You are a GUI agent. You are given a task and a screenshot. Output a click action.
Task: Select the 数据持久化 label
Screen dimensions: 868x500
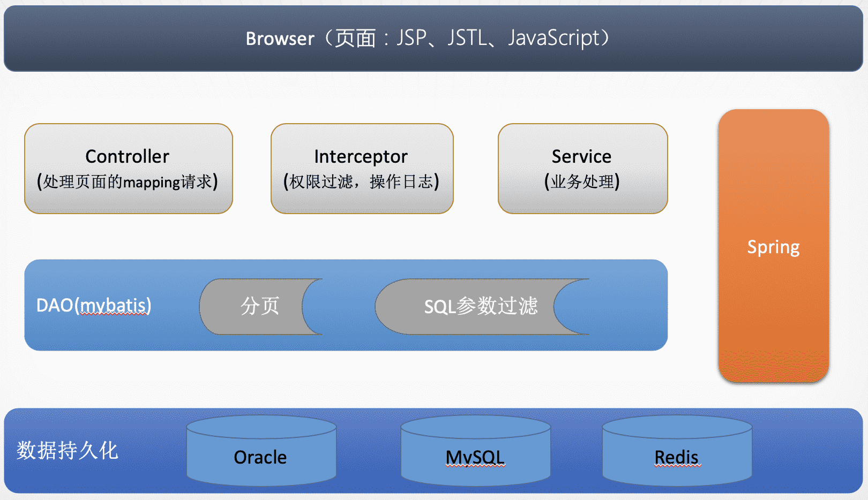point(67,450)
